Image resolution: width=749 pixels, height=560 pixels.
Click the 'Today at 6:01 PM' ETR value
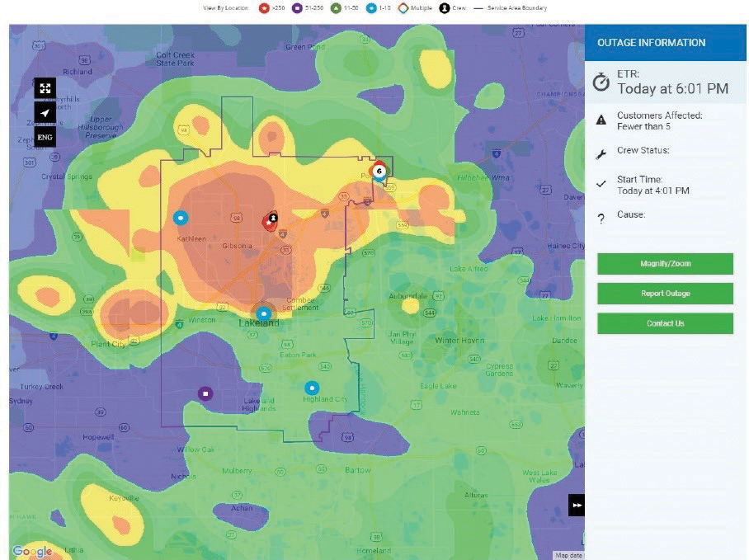[672, 89]
